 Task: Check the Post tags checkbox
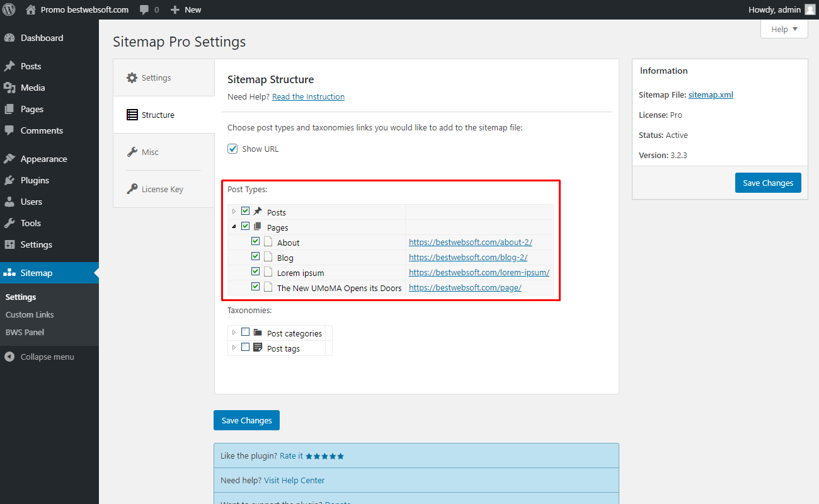click(246, 347)
